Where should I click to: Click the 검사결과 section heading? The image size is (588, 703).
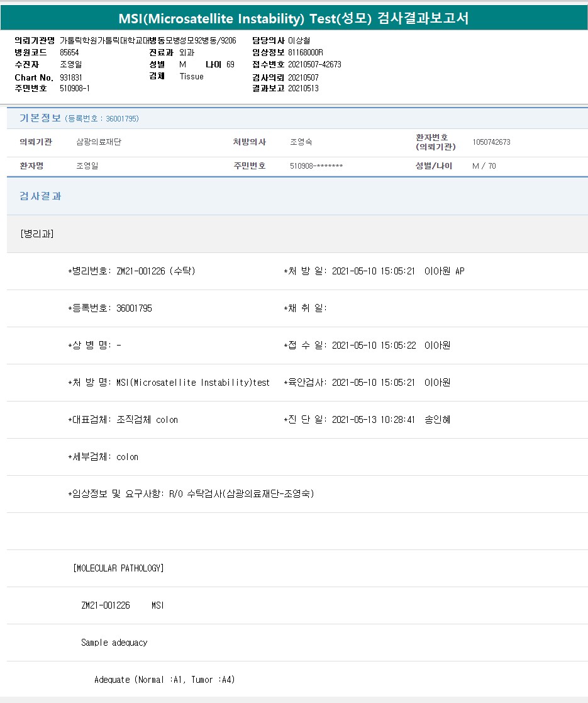40,196
